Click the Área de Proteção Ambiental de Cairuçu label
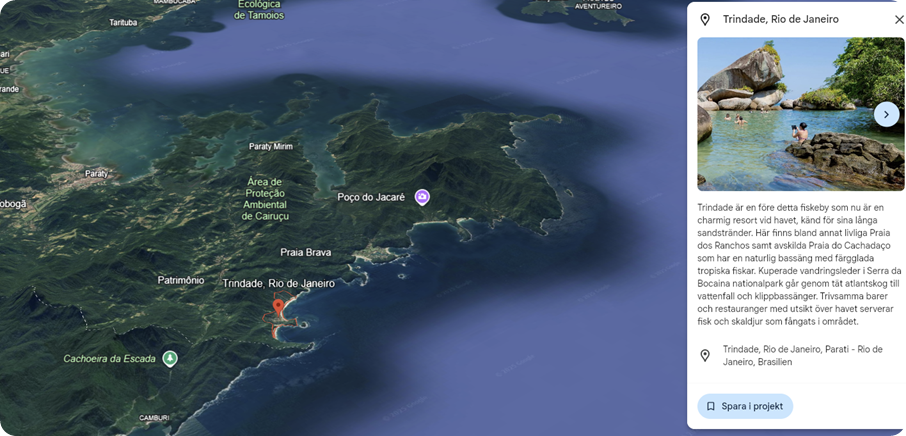906x436 pixels. tap(265, 199)
